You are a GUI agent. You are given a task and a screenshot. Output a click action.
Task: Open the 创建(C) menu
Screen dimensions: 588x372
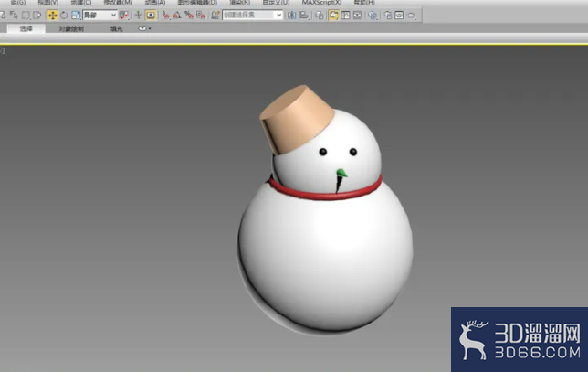coord(81,2)
